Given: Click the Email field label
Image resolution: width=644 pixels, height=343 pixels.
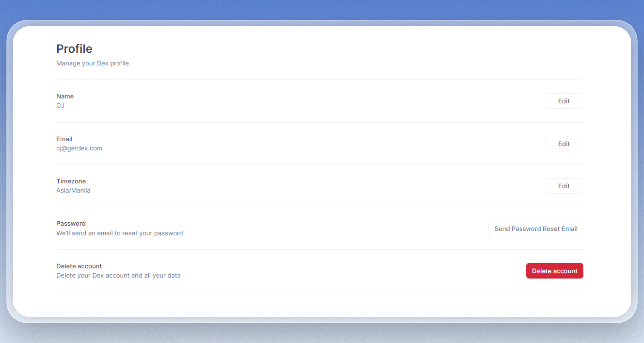Looking at the screenshot, I should (64, 139).
